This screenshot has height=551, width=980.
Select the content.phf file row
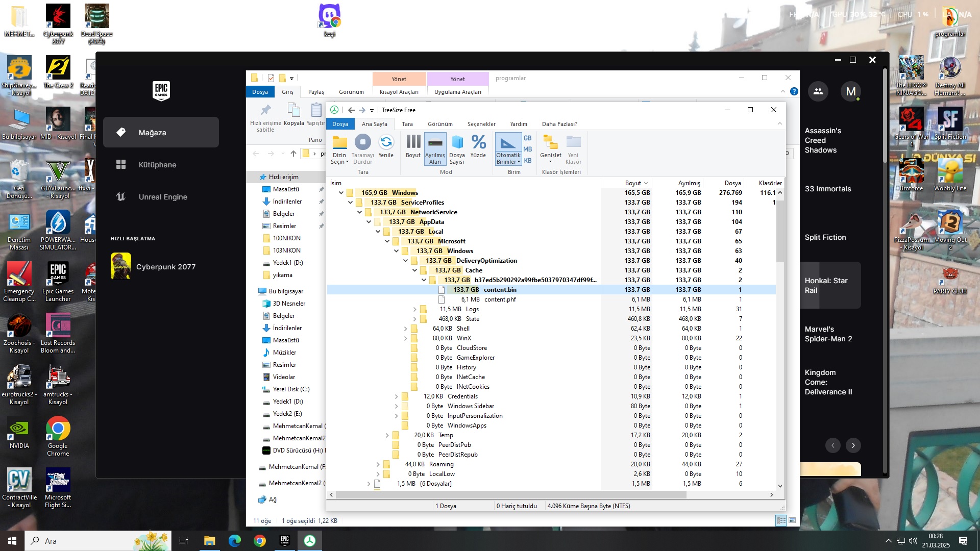coord(500,299)
